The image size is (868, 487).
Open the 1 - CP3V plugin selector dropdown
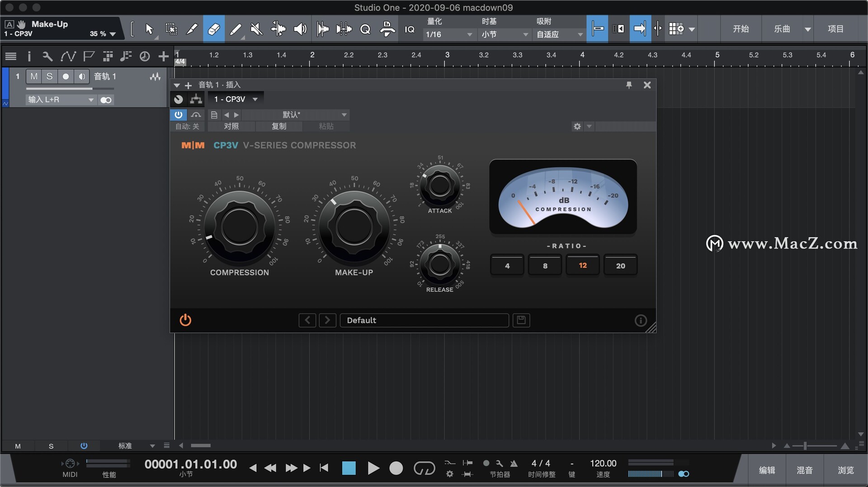click(236, 99)
